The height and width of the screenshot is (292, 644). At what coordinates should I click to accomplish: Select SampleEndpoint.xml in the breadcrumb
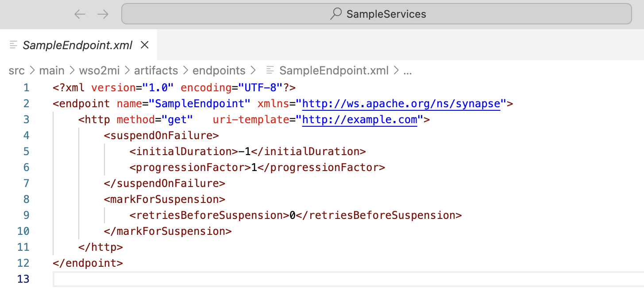[334, 70]
